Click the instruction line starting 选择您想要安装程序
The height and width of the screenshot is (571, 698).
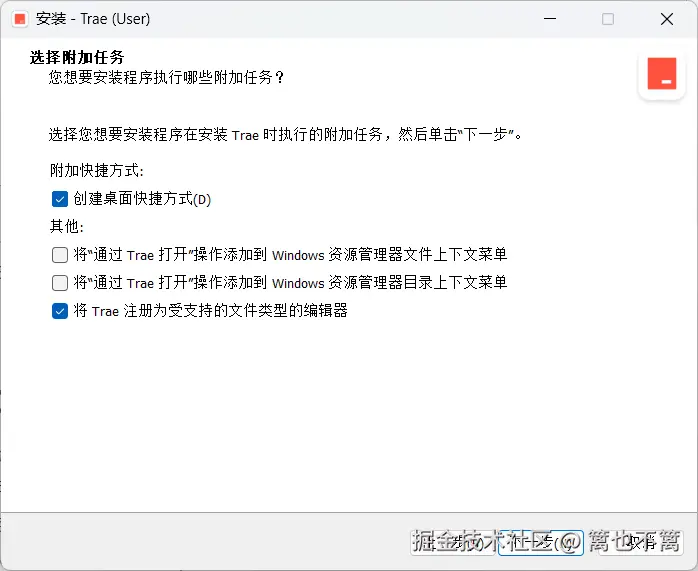[x=285, y=134]
